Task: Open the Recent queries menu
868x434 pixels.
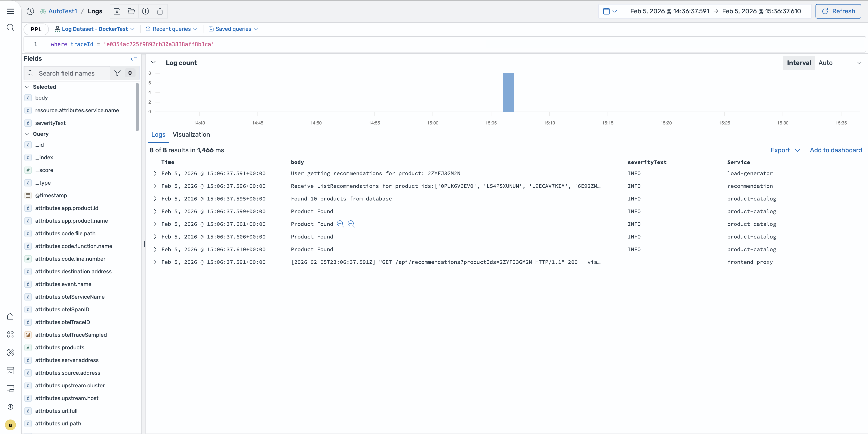Action: tap(171, 29)
